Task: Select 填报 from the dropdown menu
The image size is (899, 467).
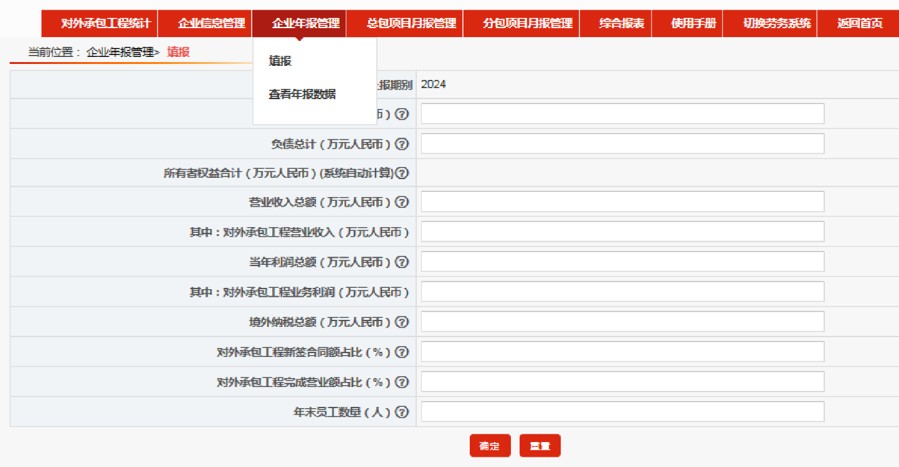Action: pyautogui.click(x=279, y=61)
